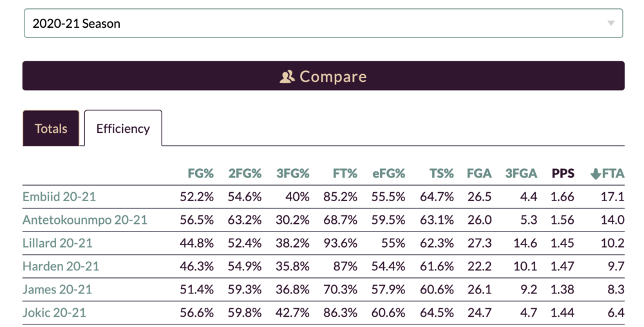Sort by PPS column header
Screen dimensions: 644x327
563,173
